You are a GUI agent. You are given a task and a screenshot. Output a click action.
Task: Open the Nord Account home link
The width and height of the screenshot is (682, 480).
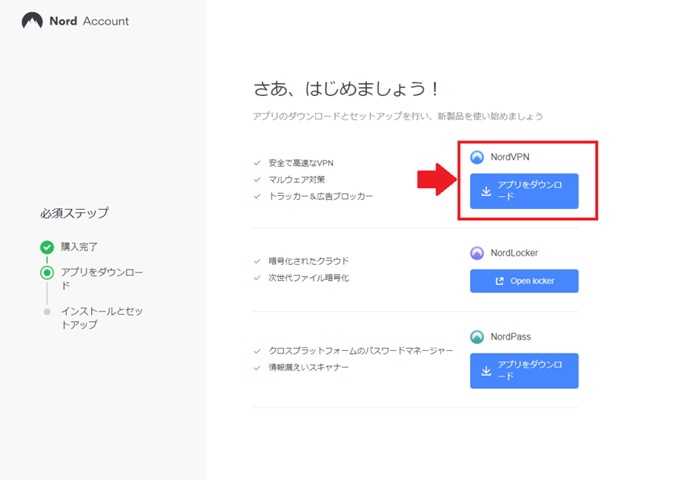pos(75,21)
